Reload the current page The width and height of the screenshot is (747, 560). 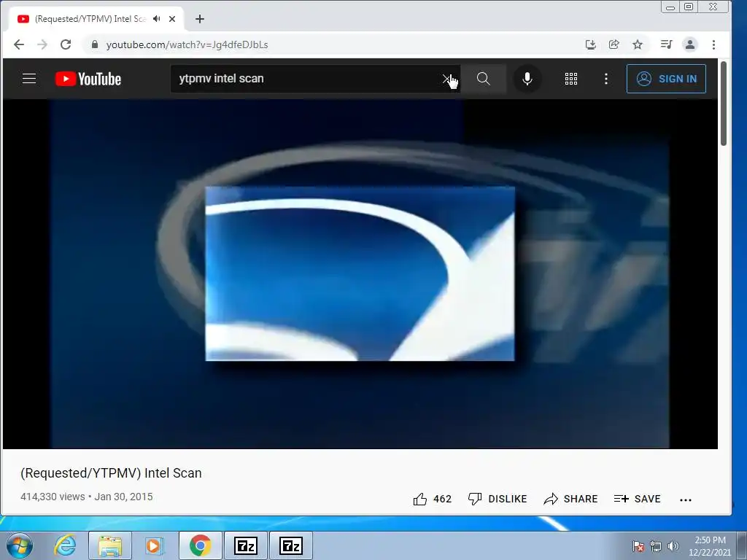pyautogui.click(x=66, y=44)
